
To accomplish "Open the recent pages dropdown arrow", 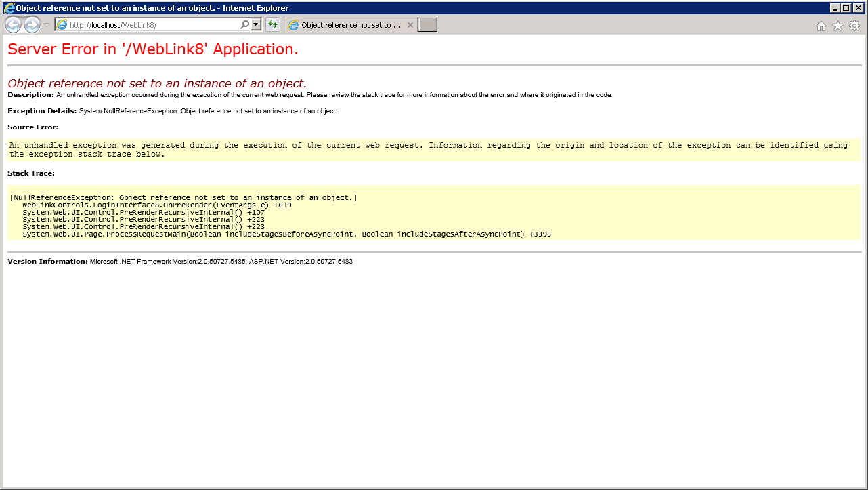I will point(47,25).
